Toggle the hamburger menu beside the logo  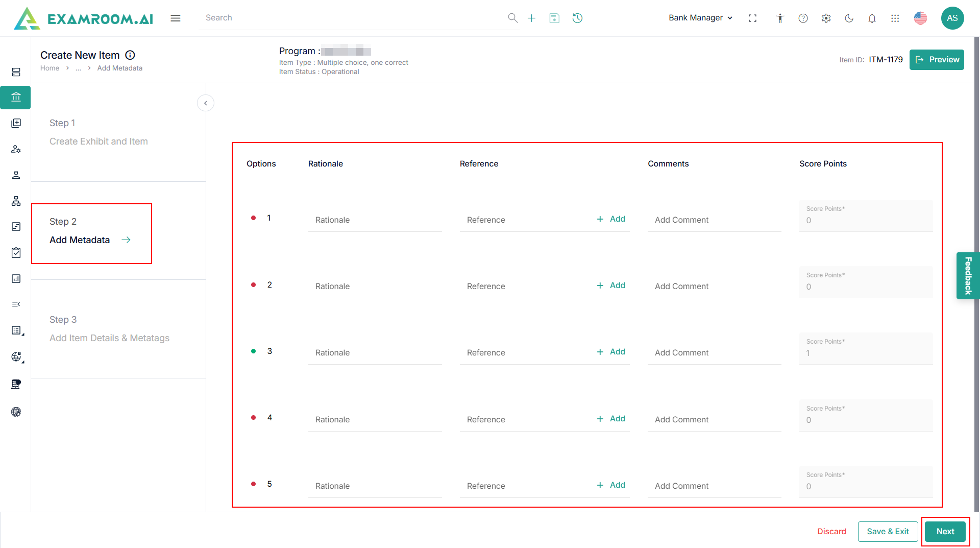[176, 18]
